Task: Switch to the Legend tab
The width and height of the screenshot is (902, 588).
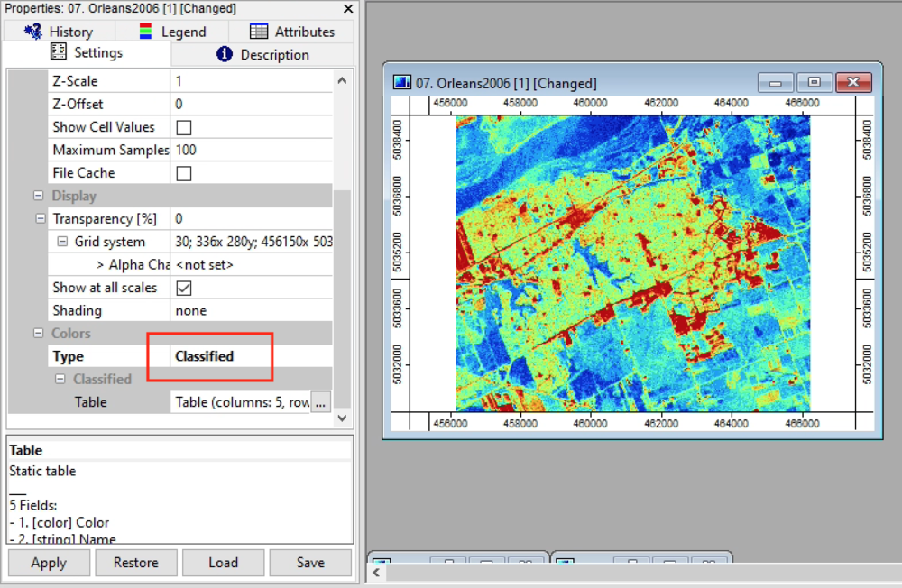Action: point(178,31)
